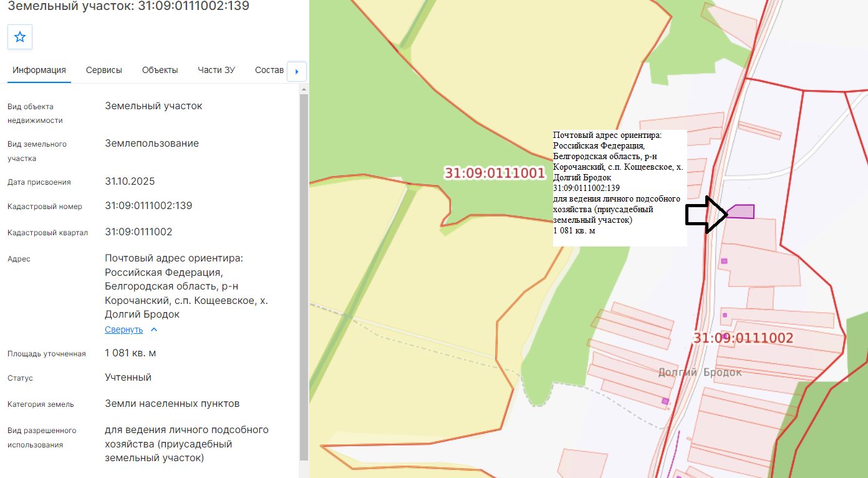Click the area value 1 081 кв. м in the panel
868x478 pixels.
click(130, 353)
